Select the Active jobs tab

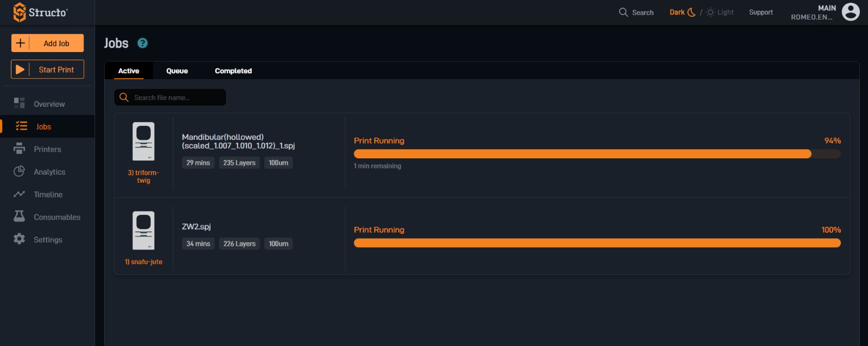[x=129, y=71]
